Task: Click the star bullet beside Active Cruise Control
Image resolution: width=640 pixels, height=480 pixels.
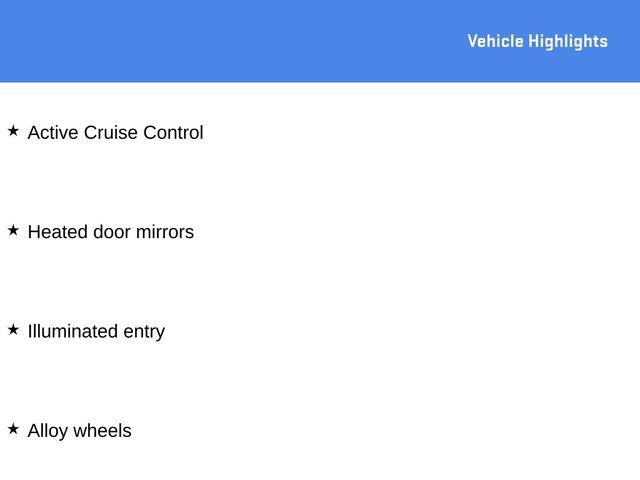Action: 13,131
